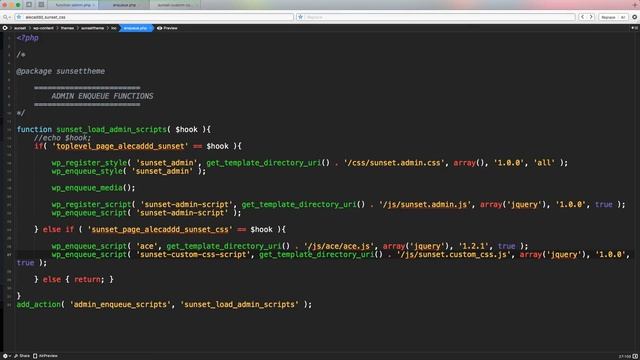
Task: Click 'toplevel_page_alecaddd_sunset' string in code
Action: point(120,146)
